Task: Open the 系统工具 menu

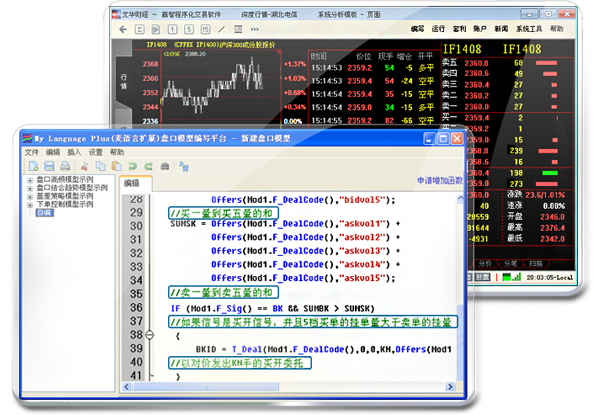Action: coord(529,29)
